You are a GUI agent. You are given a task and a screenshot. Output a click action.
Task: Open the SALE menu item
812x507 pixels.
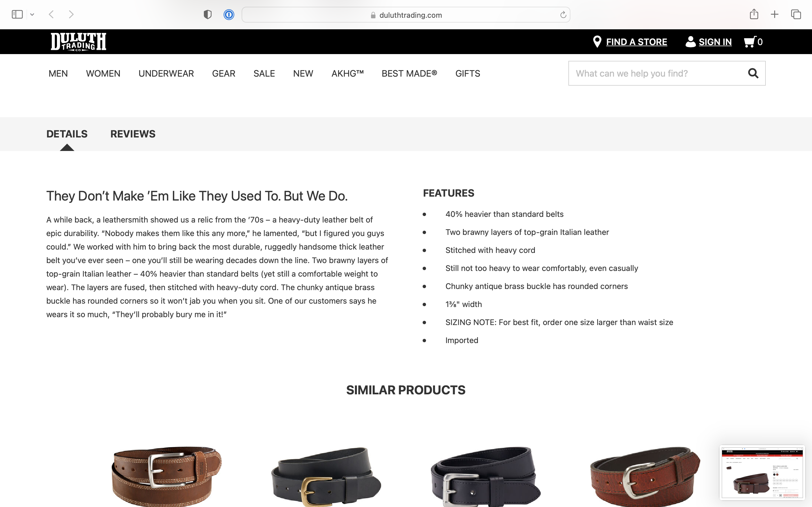point(264,74)
